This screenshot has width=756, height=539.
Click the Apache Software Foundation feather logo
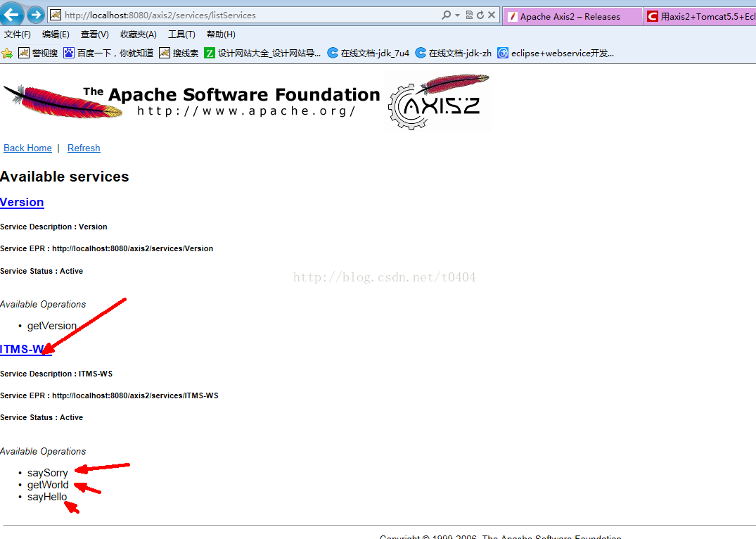(x=192, y=101)
